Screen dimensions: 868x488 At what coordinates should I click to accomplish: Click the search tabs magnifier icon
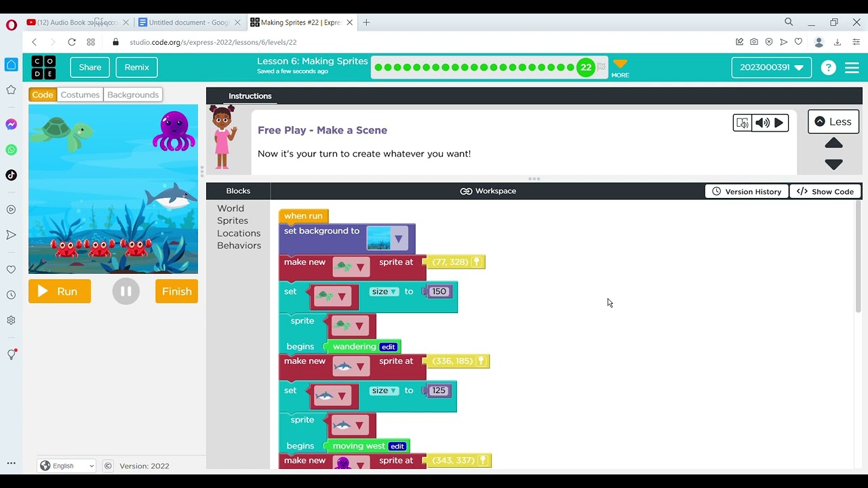[x=789, y=22]
